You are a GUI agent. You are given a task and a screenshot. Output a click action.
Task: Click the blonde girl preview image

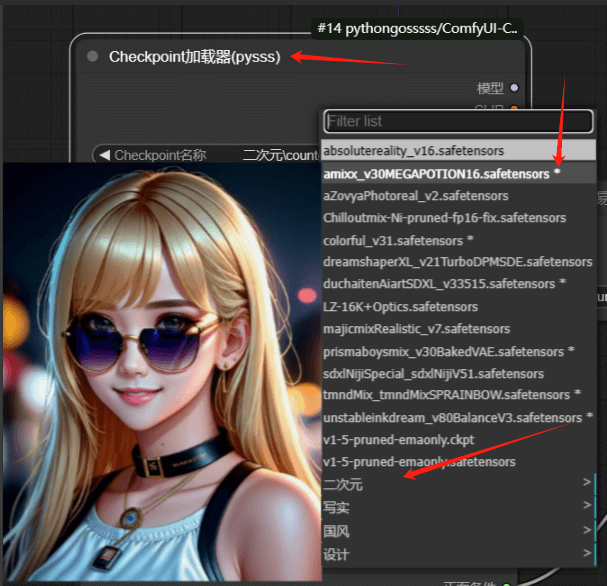162,372
